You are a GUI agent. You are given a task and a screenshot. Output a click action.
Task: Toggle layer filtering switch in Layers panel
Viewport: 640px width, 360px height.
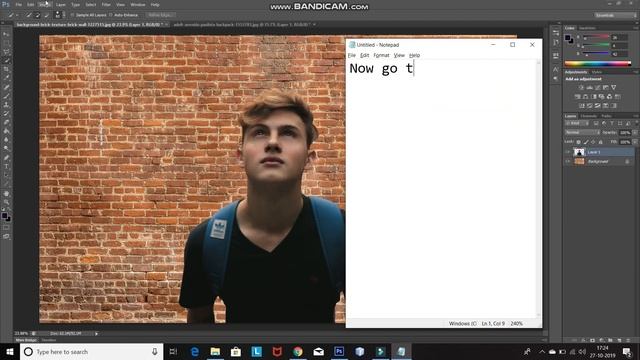[636, 123]
